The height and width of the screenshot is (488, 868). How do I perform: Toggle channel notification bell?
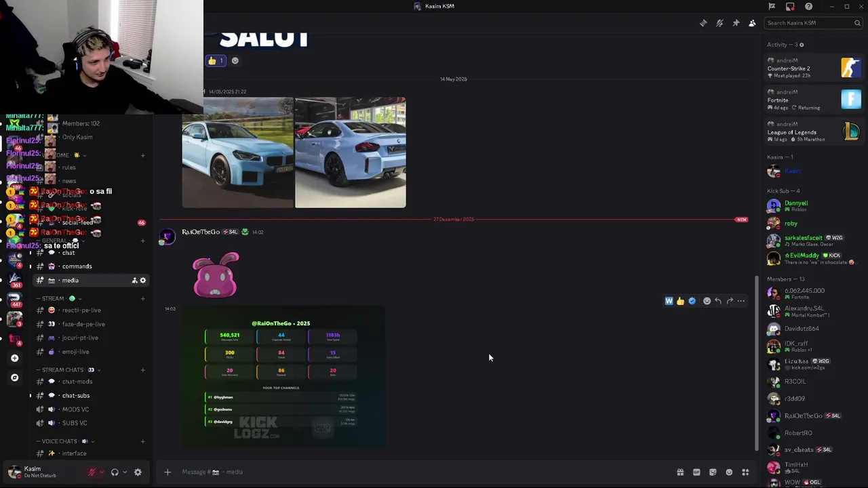point(719,23)
